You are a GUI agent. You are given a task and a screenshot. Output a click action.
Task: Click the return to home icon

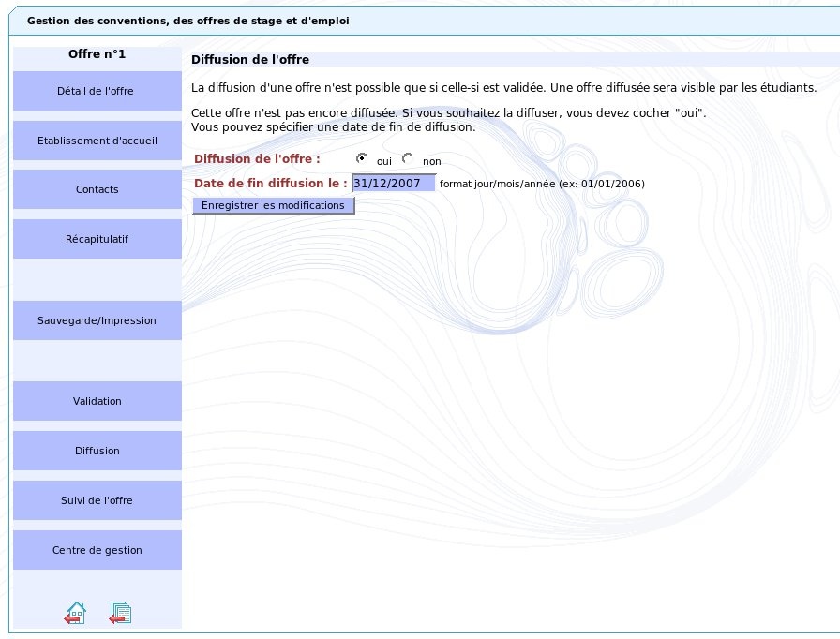pos(75,613)
